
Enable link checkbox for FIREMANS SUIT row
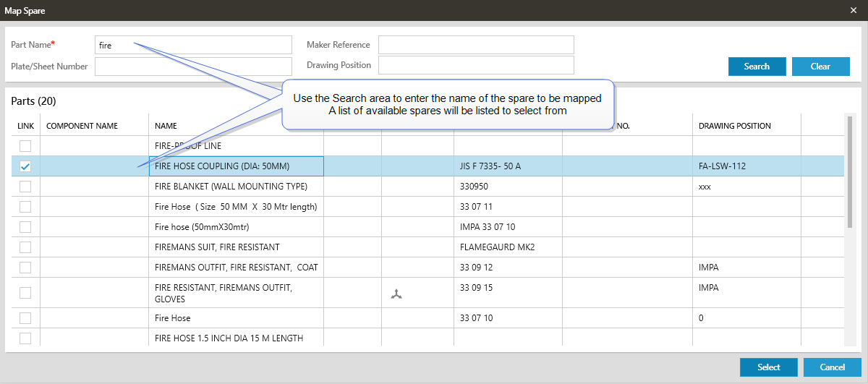(25, 247)
